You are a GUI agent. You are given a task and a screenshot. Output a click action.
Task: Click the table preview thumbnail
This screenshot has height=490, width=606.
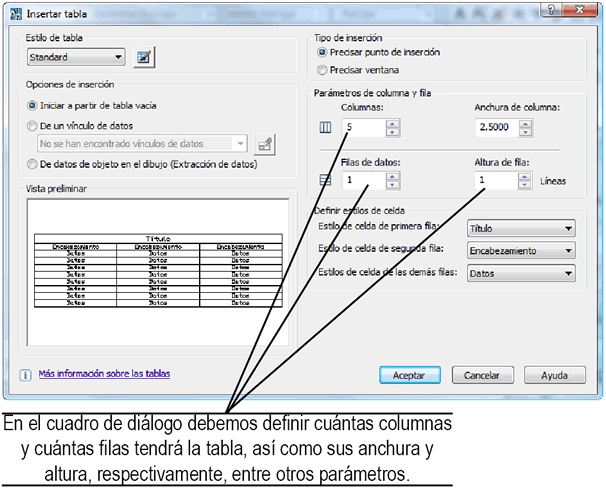click(158, 271)
